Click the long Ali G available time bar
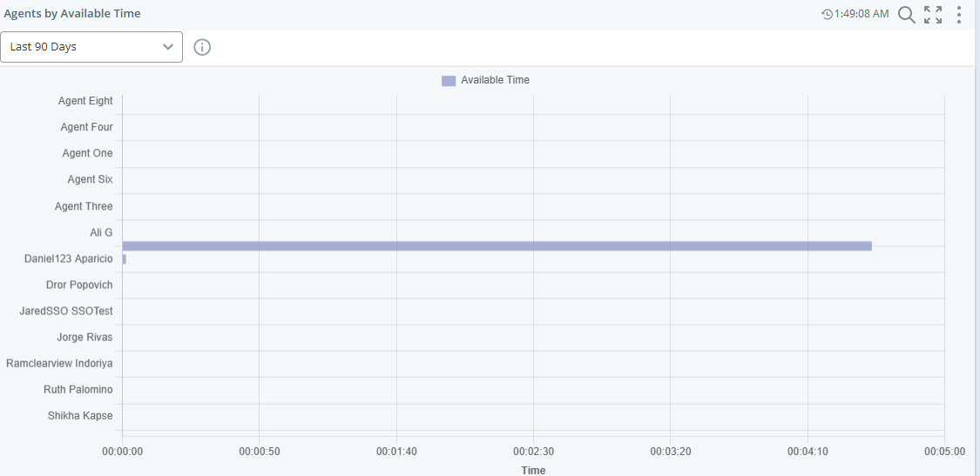Image resolution: width=980 pixels, height=476 pixels. [x=497, y=246]
